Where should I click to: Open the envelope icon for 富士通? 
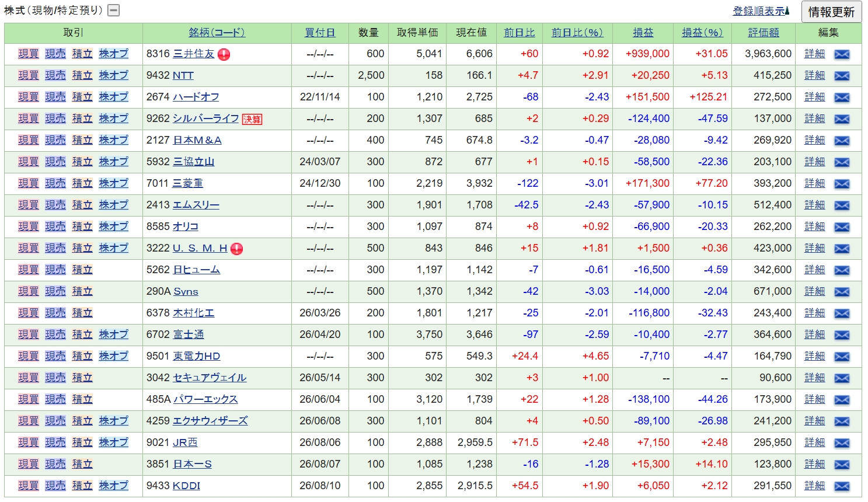click(x=842, y=335)
